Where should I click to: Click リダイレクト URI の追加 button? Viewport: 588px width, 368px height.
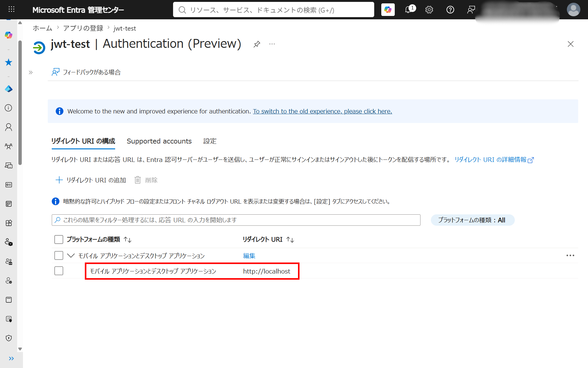point(90,180)
